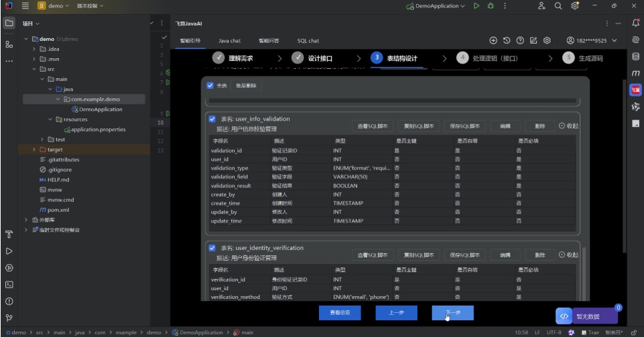Open the Run tool window on left bar
The height and width of the screenshot is (337, 644).
pos(9,251)
